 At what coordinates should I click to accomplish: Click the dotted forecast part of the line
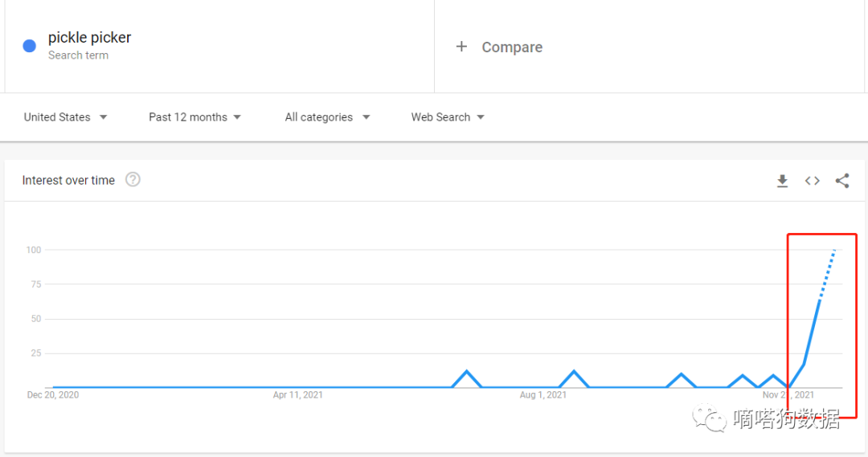827,270
